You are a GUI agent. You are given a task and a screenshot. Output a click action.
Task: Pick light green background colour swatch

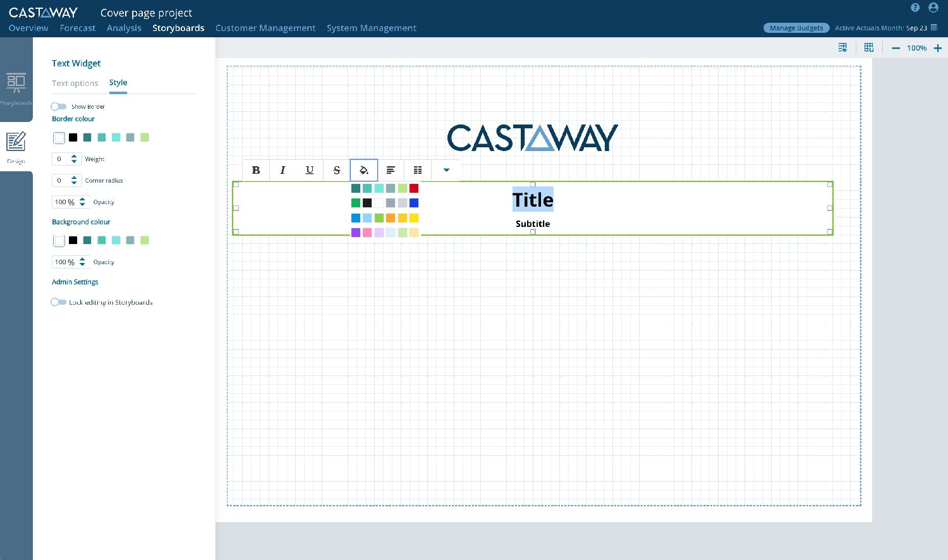pyautogui.click(x=145, y=240)
